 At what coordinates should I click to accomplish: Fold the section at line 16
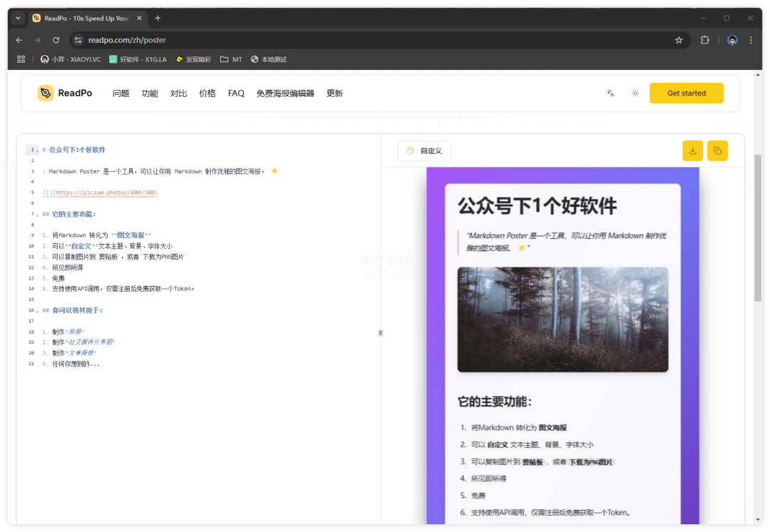tap(37, 311)
